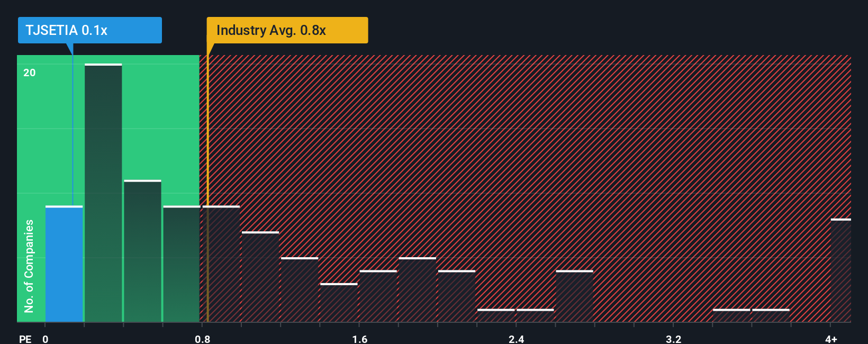
Task: Click the x-axis label 2.4
Action: pos(517,339)
